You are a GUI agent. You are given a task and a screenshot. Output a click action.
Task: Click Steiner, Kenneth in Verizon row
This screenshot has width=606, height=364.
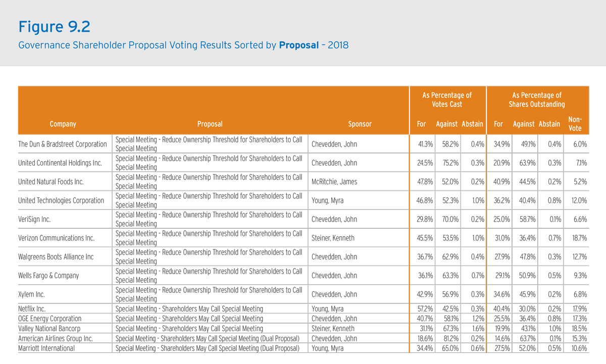pos(333,238)
